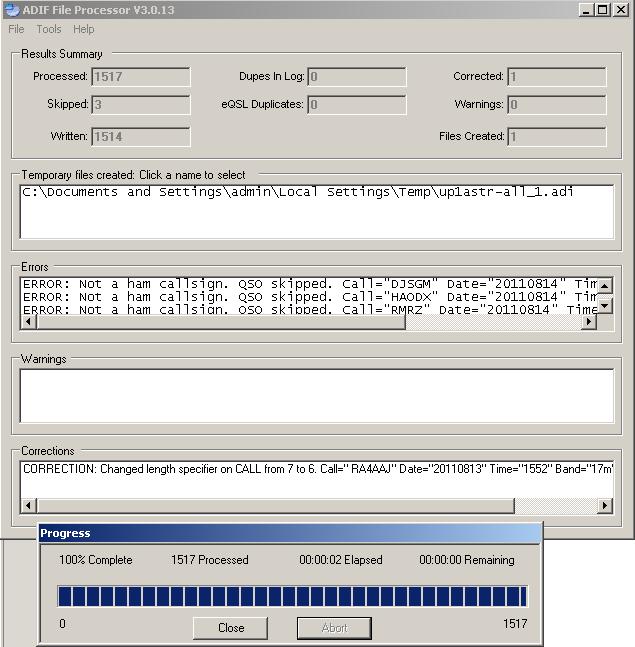Open the Help menu

click(x=83, y=29)
